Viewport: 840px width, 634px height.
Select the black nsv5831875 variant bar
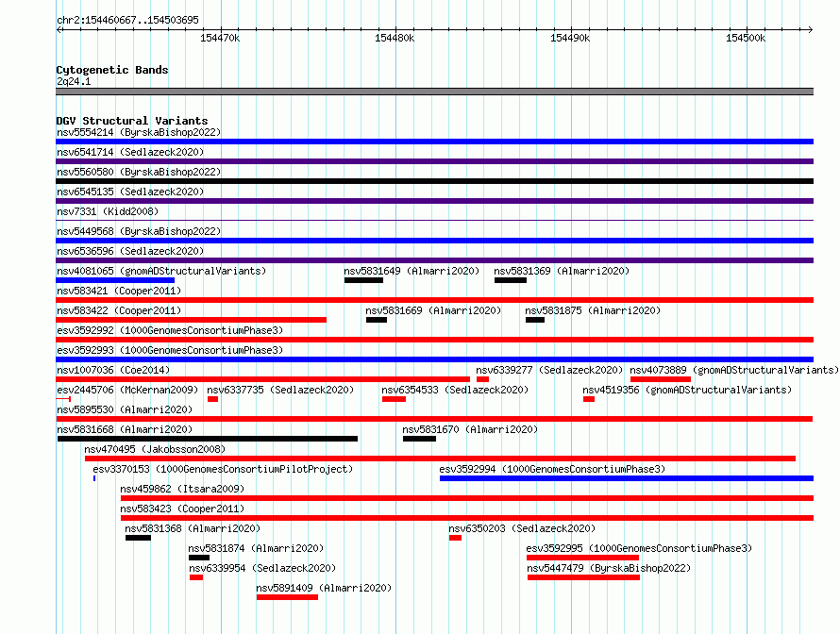click(535, 320)
